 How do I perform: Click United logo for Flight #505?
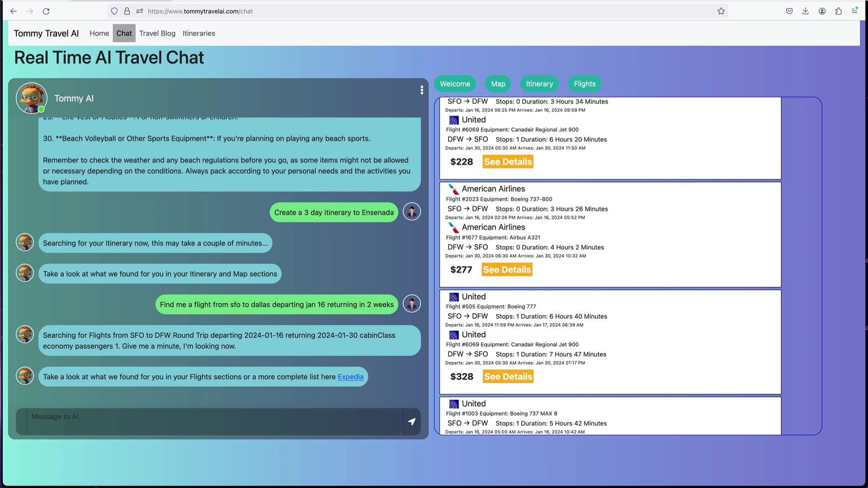coord(453,297)
